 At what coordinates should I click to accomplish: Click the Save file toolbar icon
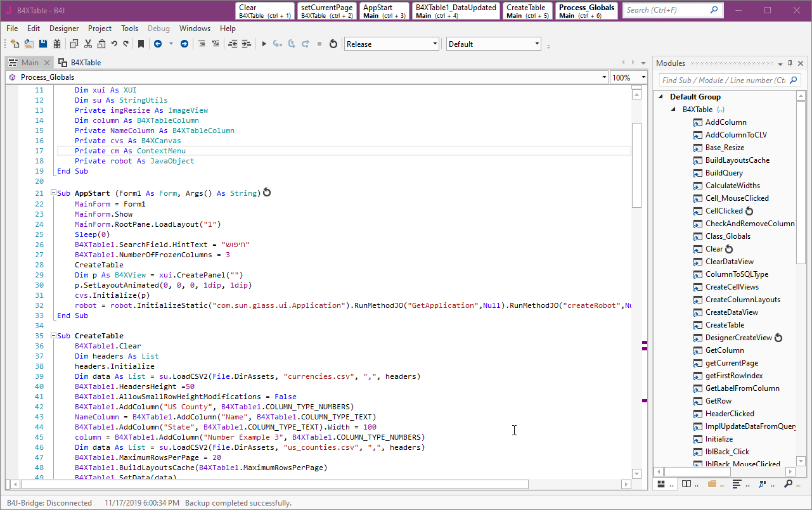pos(43,44)
